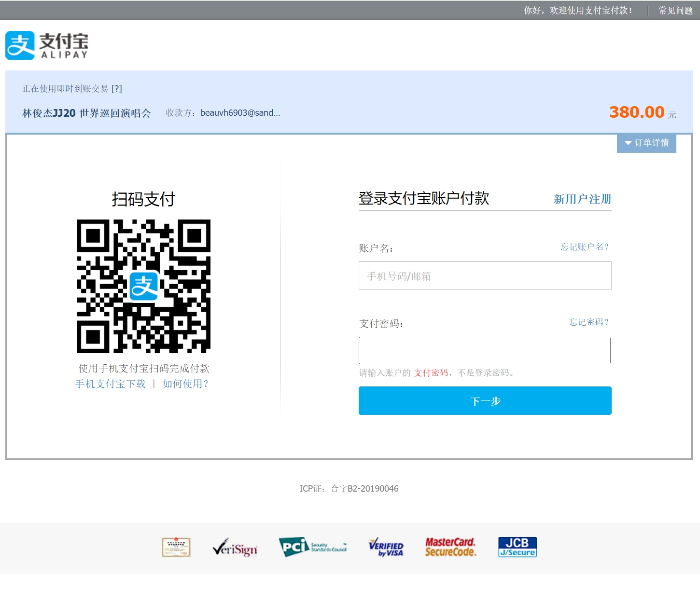
Task: Click the Verified by VISA badge
Action: pyautogui.click(x=386, y=548)
